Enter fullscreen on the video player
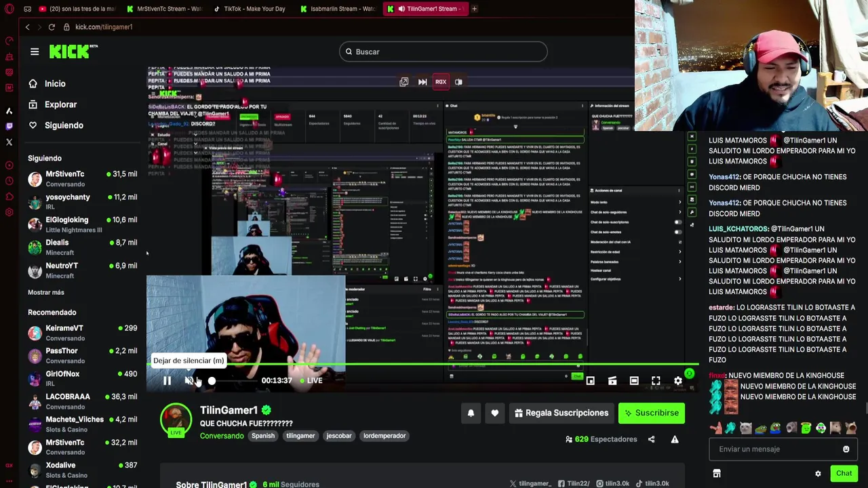868x488 pixels. coord(656,381)
